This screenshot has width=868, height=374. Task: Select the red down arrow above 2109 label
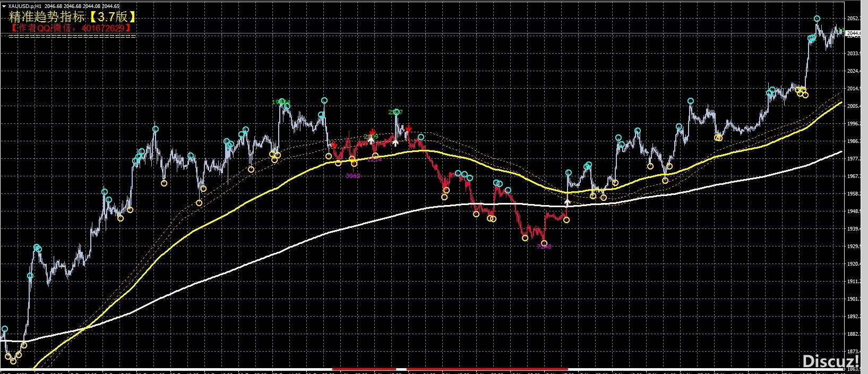coord(373,132)
